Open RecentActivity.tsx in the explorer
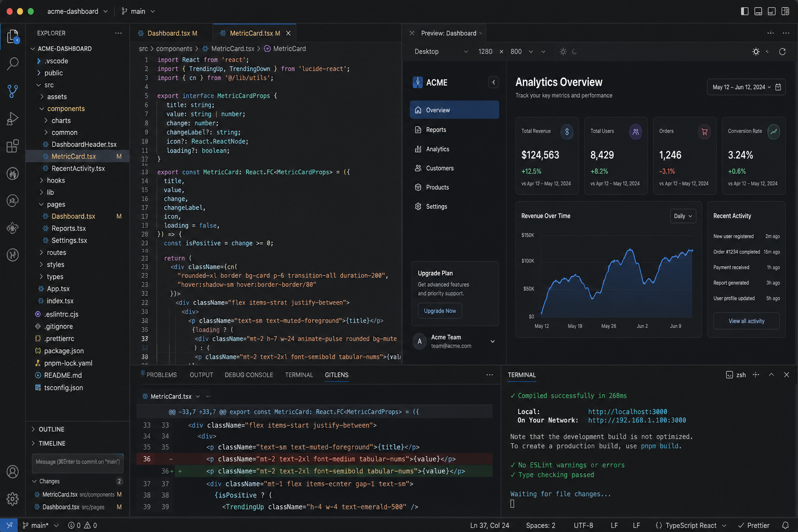The image size is (798, 532). 78,168
